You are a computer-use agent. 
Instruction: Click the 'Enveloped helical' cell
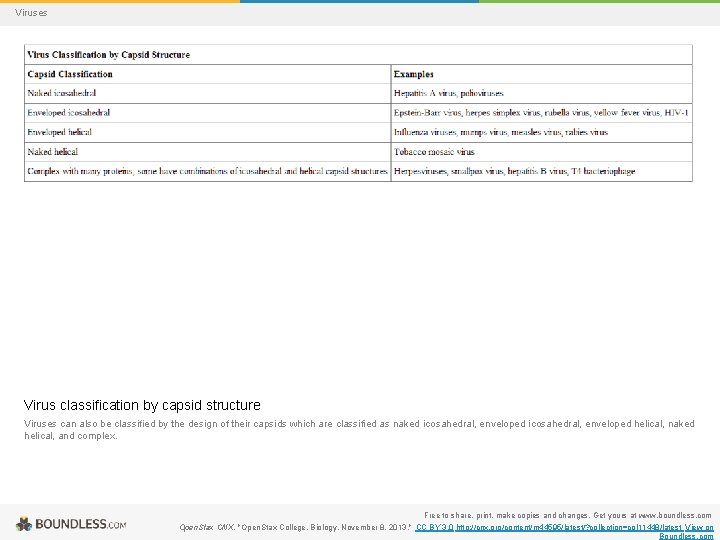click(208, 132)
